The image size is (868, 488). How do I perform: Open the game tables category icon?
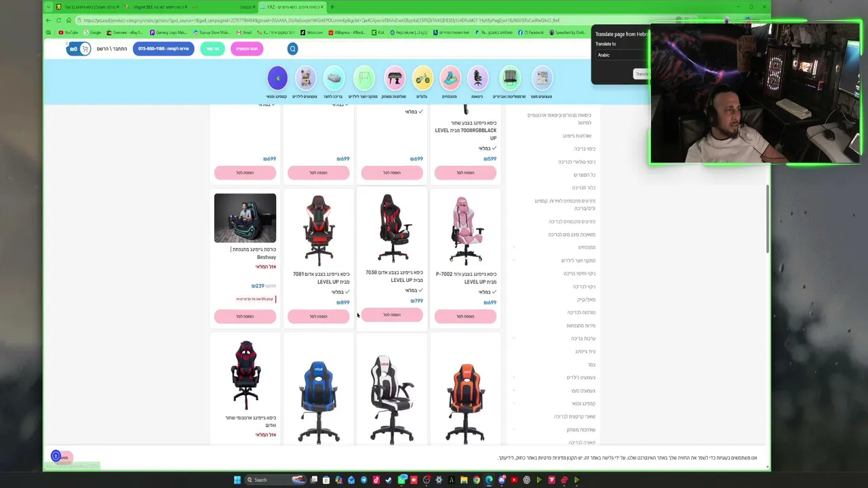coord(395,79)
